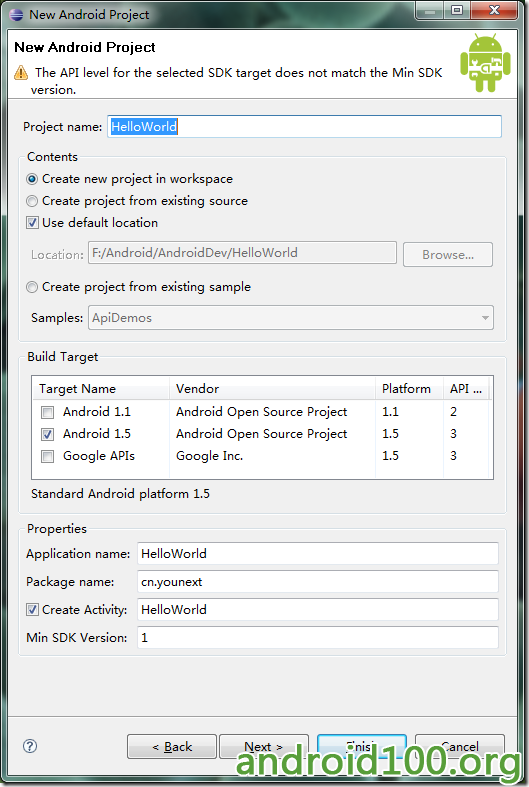Click the Min SDK Version field
This screenshot has width=529, height=787.
click(318, 637)
